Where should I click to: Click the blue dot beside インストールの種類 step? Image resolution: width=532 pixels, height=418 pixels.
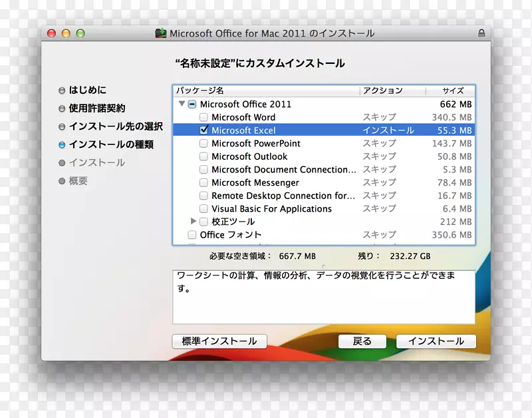point(61,144)
